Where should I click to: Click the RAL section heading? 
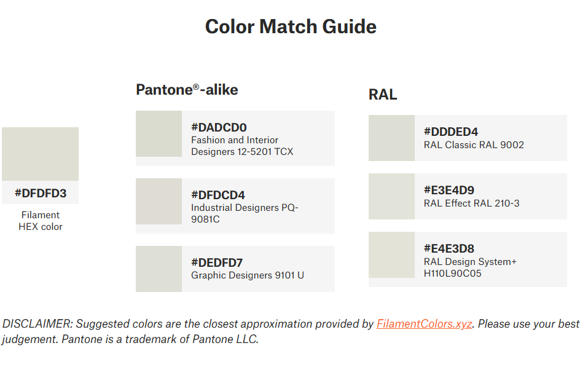point(383,95)
